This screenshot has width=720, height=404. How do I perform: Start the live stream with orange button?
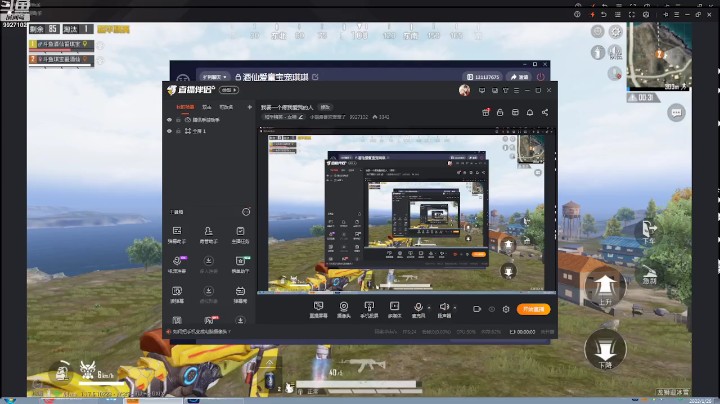click(533, 309)
